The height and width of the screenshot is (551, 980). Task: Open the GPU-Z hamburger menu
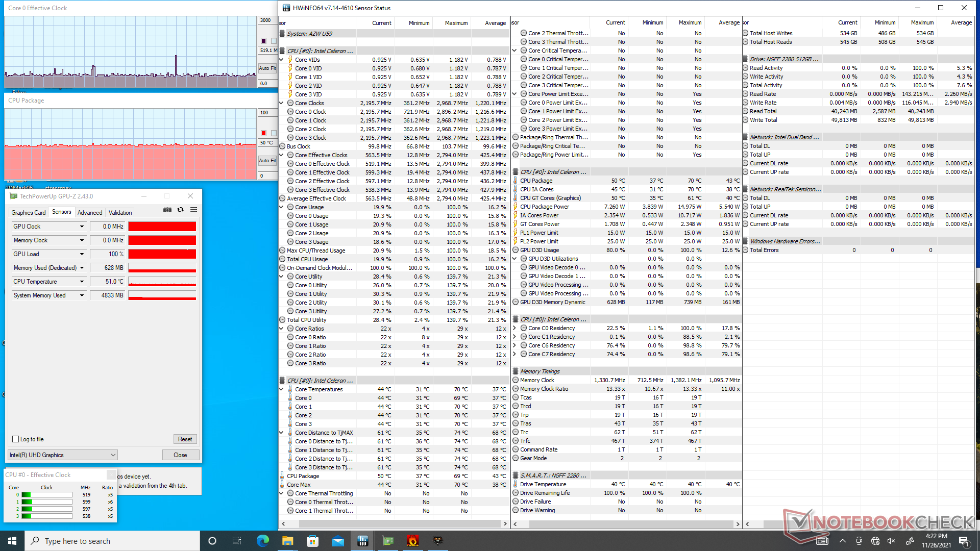click(194, 210)
